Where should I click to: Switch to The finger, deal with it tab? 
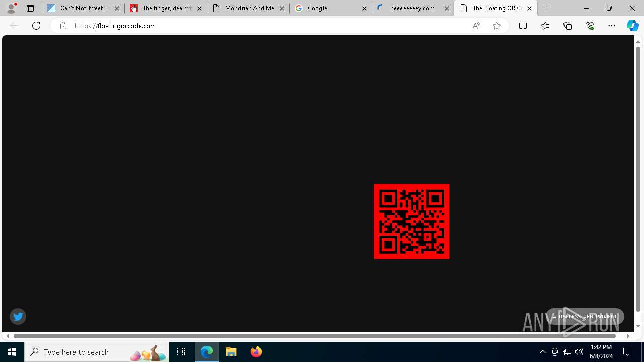(166, 8)
